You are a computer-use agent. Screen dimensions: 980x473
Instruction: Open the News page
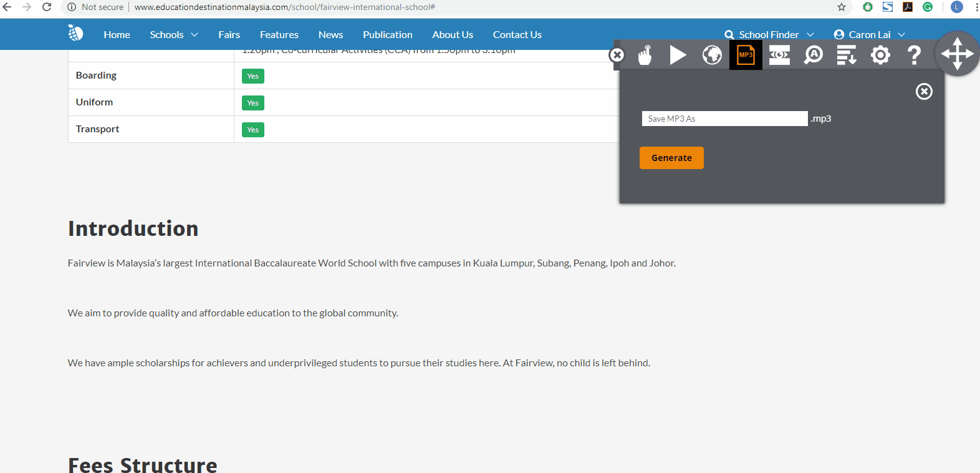(330, 34)
